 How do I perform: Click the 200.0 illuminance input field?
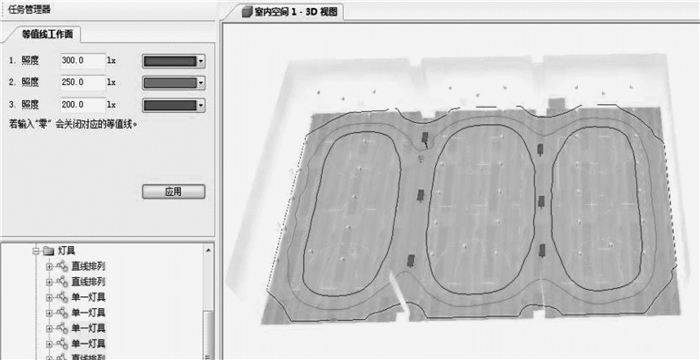click(x=83, y=105)
